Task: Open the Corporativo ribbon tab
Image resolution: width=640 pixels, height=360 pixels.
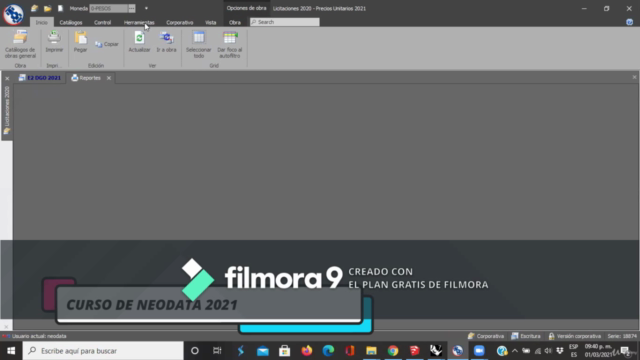Action: tap(180, 22)
